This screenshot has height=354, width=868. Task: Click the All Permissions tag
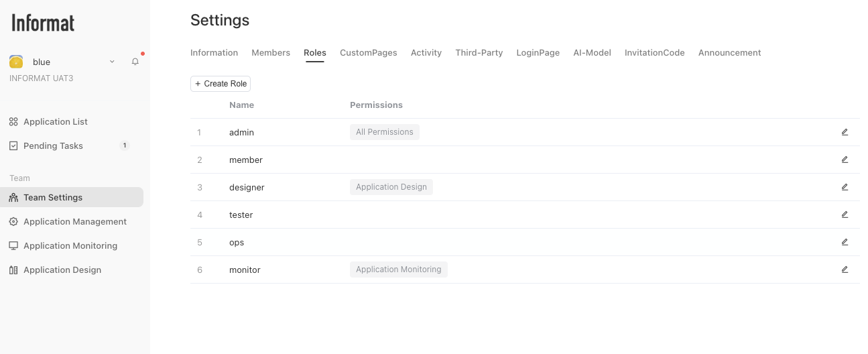(384, 132)
